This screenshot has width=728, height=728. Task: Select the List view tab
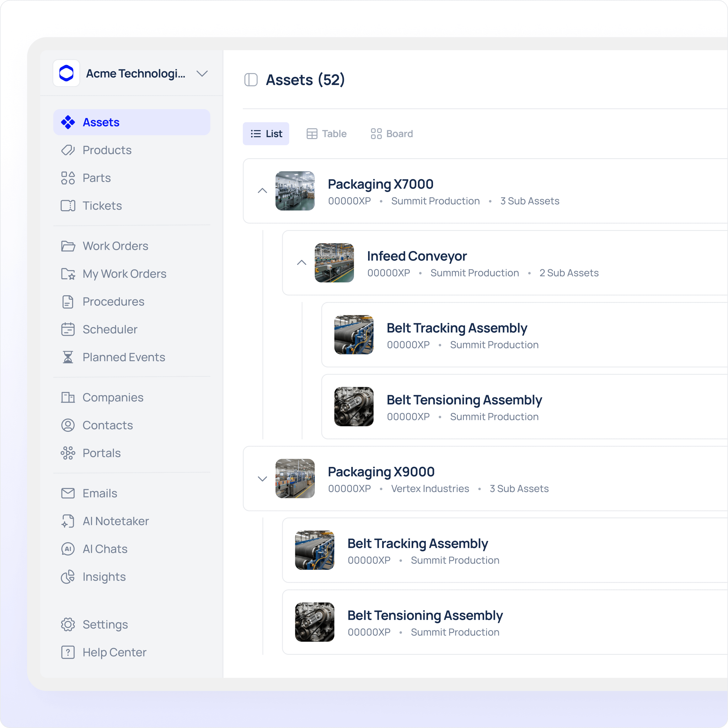pyautogui.click(x=266, y=134)
